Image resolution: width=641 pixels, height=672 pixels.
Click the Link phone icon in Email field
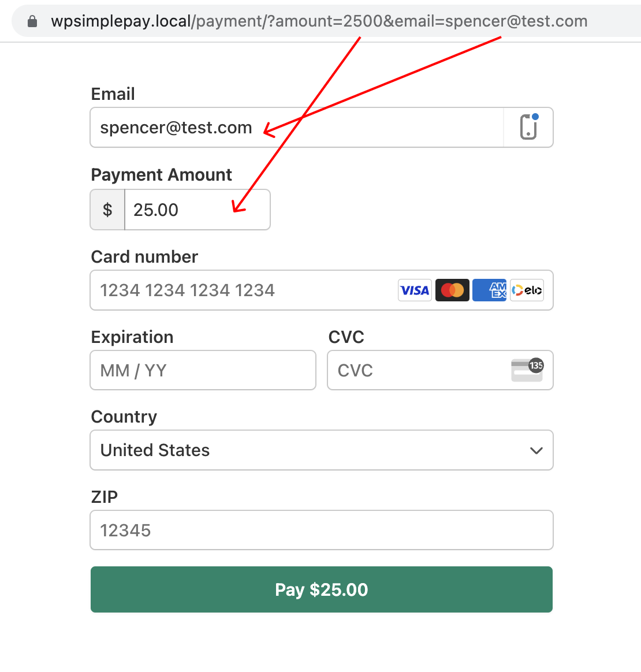pos(528,127)
